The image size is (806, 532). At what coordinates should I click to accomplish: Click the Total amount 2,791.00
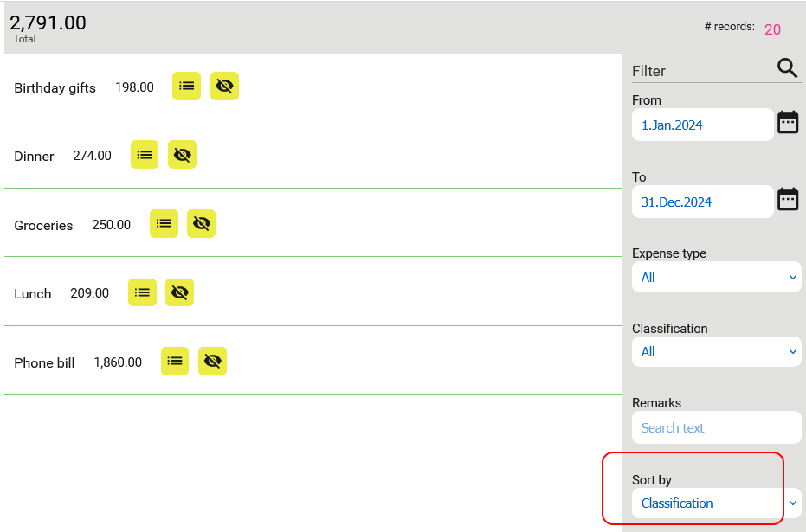[48, 22]
